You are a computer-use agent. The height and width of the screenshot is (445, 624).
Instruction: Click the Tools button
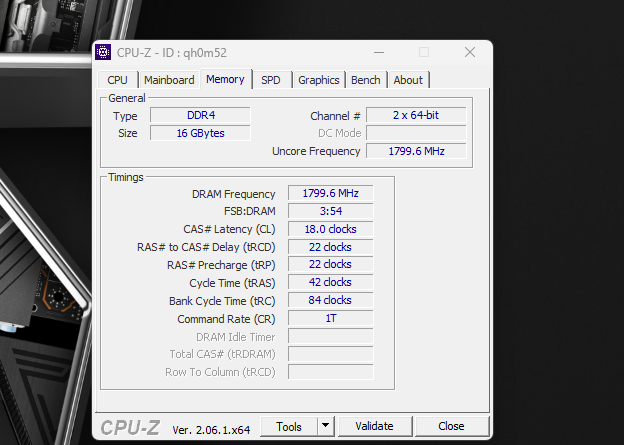289,426
